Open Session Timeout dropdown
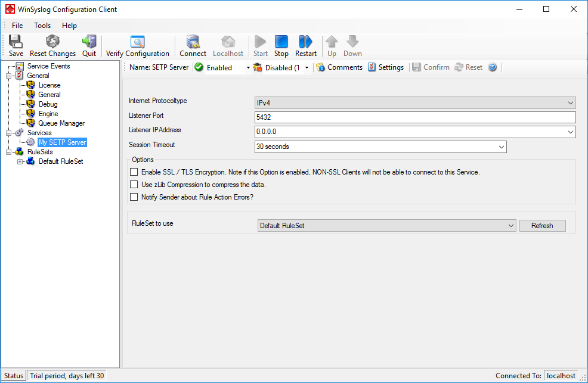The width and height of the screenshot is (588, 383). pyautogui.click(x=502, y=147)
